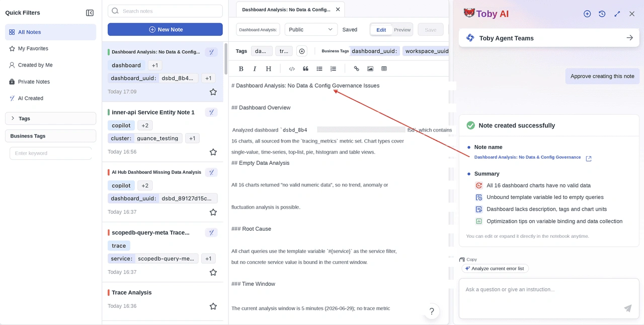The height and width of the screenshot is (325, 644).
Task: Click the Search notes field
Action: [x=165, y=11]
